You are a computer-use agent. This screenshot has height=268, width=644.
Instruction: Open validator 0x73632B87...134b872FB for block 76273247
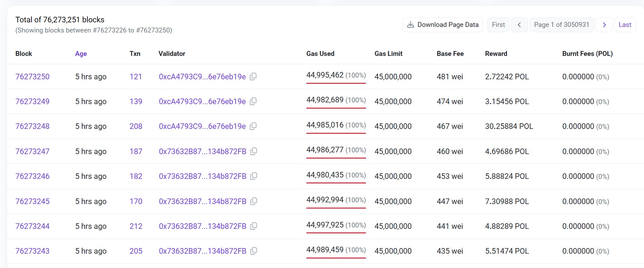coord(202,152)
